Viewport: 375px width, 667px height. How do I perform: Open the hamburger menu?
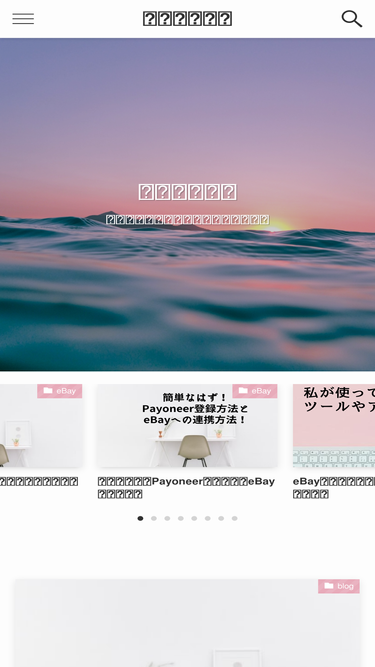[23, 19]
